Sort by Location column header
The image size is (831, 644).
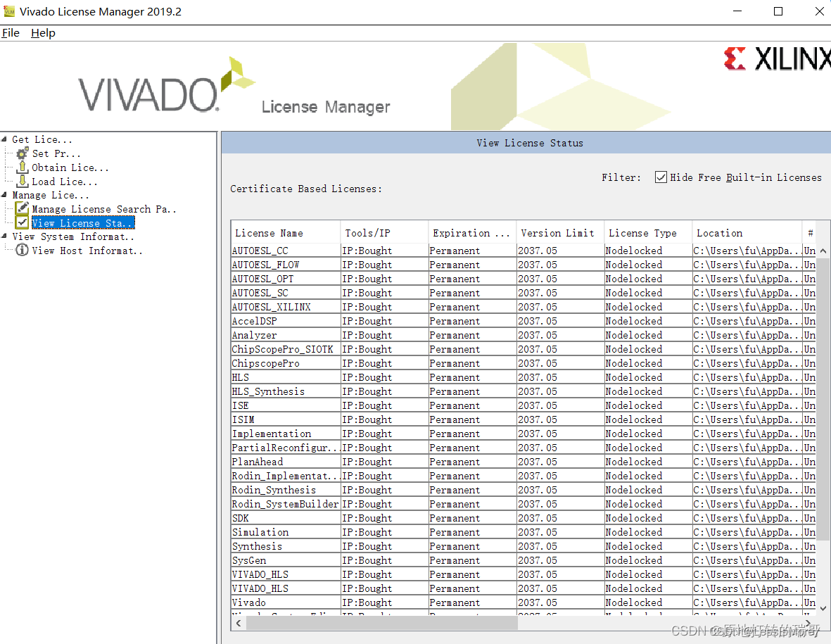pos(747,233)
